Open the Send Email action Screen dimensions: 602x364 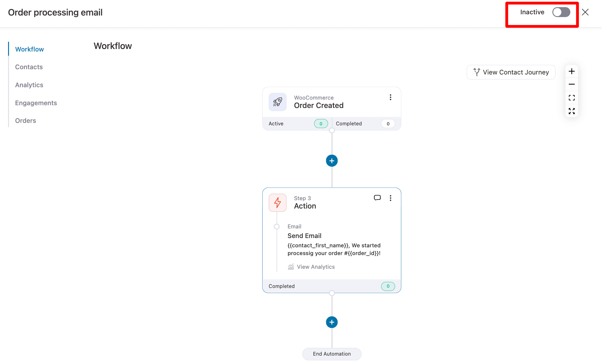pos(304,236)
